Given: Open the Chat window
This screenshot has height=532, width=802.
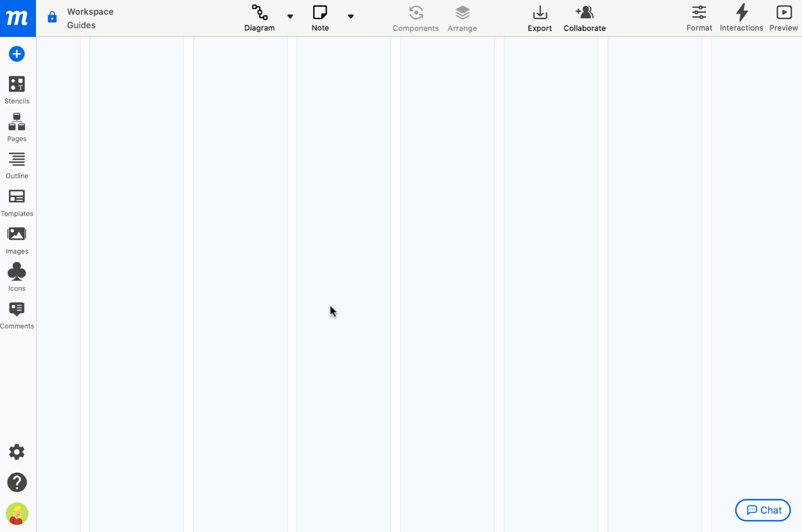Looking at the screenshot, I should pos(762,510).
